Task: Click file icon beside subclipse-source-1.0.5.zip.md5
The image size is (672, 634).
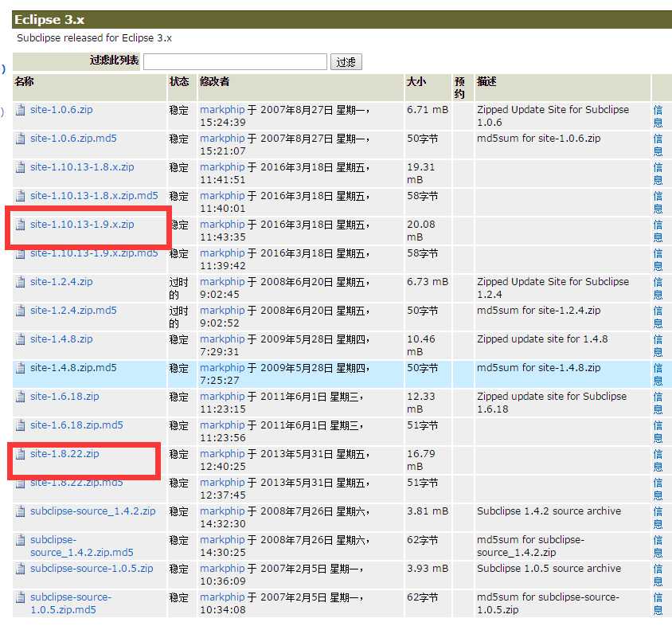Action: [20, 598]
